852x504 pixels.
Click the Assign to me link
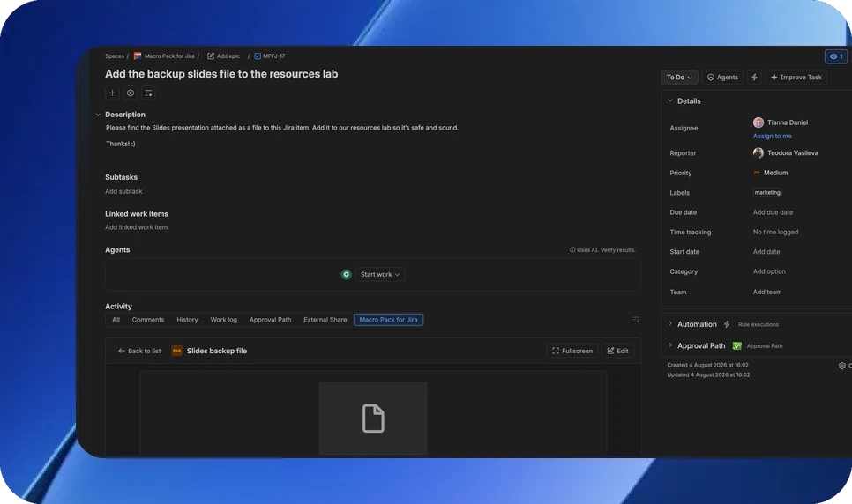[x=772, y=137]
